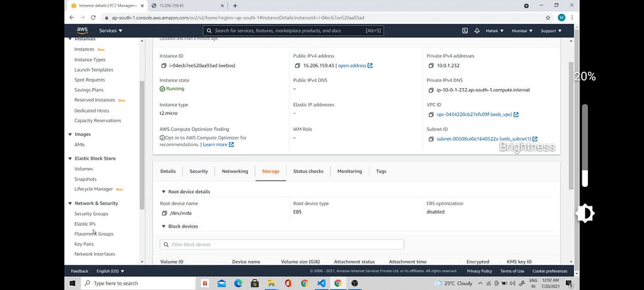Screen dimensions: 644x290
Task: Open the CloudShell icon in AWS header
Action: [465, 31]
